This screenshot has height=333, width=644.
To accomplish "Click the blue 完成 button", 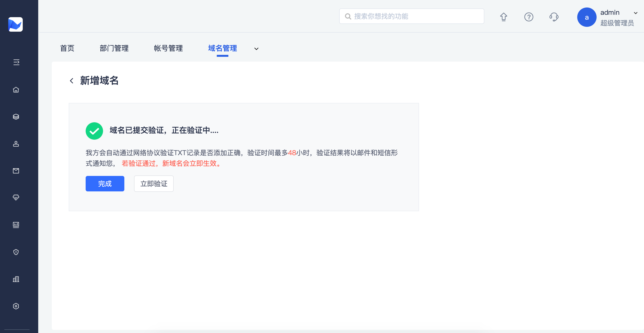I will tap(105, 184).
